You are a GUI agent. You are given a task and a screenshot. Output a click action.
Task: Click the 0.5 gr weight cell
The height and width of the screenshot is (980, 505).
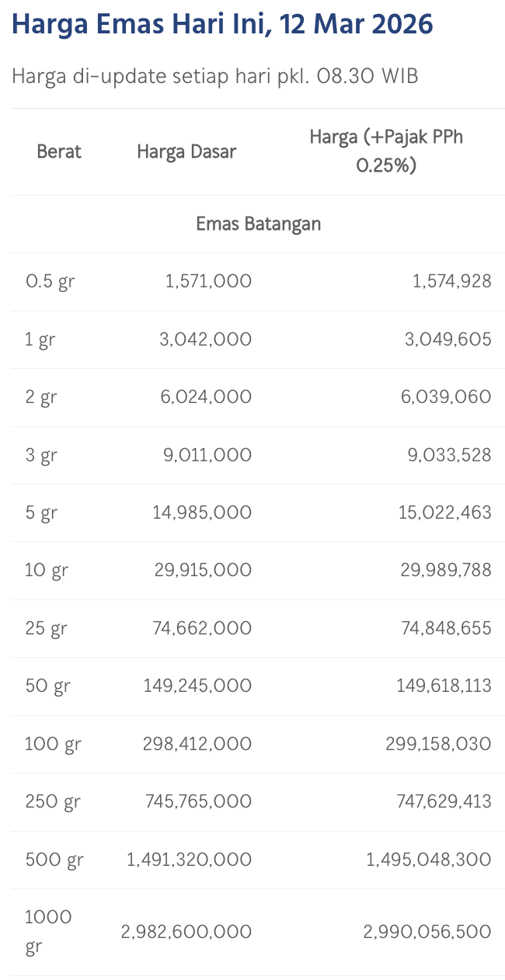coord(50,281)
